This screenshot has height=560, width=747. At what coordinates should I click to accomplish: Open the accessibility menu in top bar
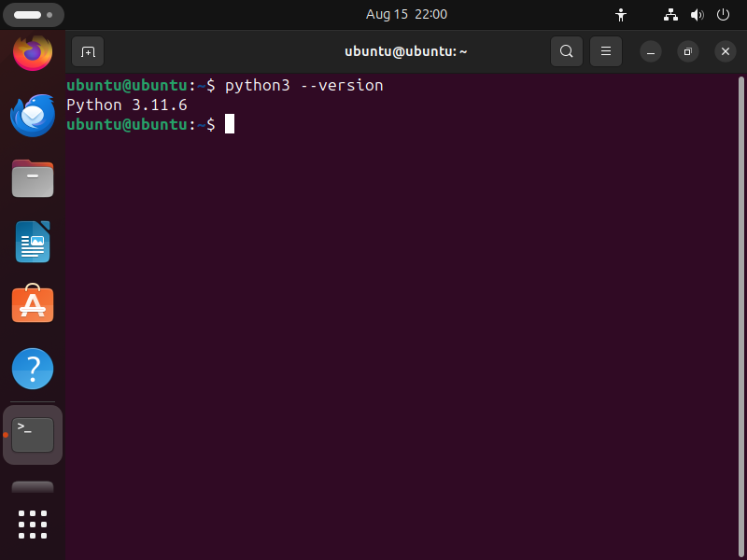pos(621,15)
